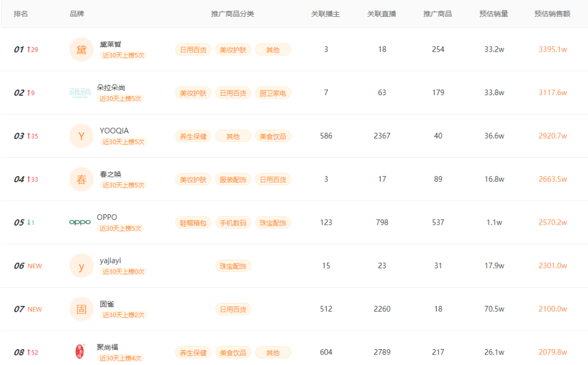Click the 聚尚福 red brand logo
Viewport: 588px width, 365px height.
(80, 352)
